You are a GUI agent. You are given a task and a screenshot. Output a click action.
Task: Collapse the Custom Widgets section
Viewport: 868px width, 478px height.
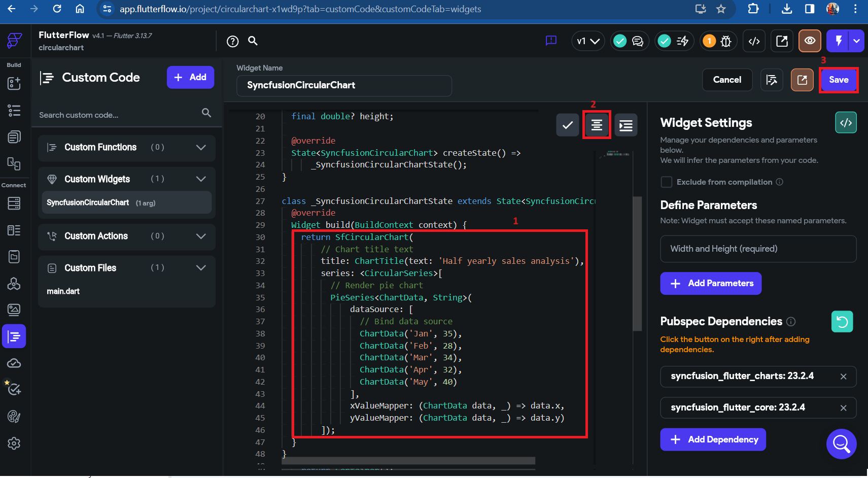[201, 179]
